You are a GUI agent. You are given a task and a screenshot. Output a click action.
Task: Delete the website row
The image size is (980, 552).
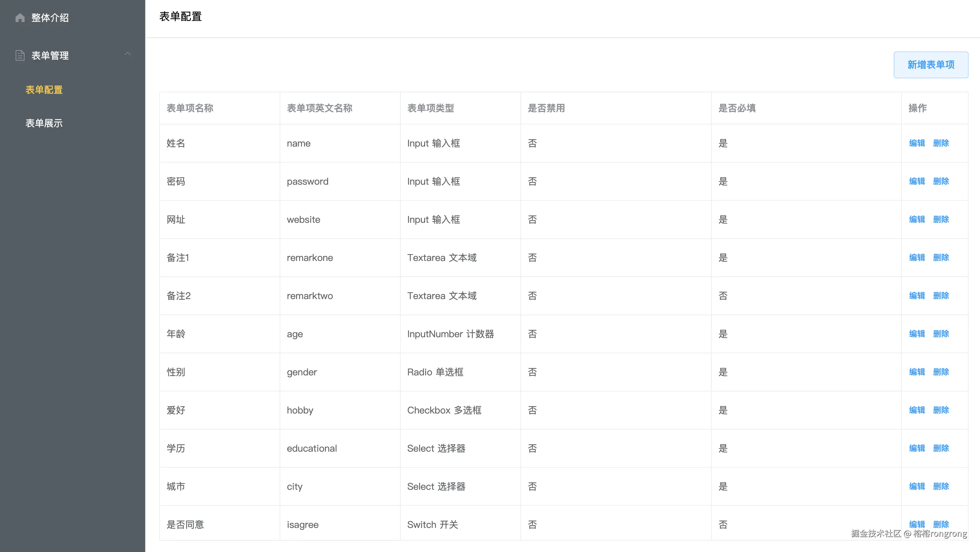click(941, 219)
